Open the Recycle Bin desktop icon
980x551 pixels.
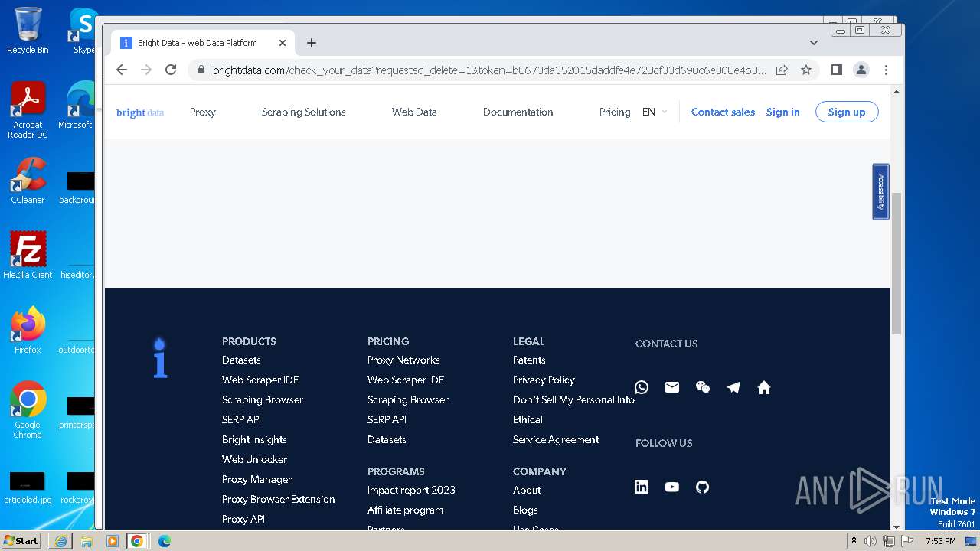pos(28,31)
